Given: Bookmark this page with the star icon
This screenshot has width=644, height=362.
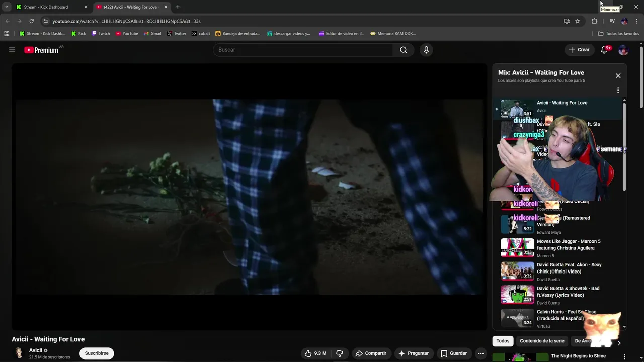Looking at the screenshot, I should (578, 21).
